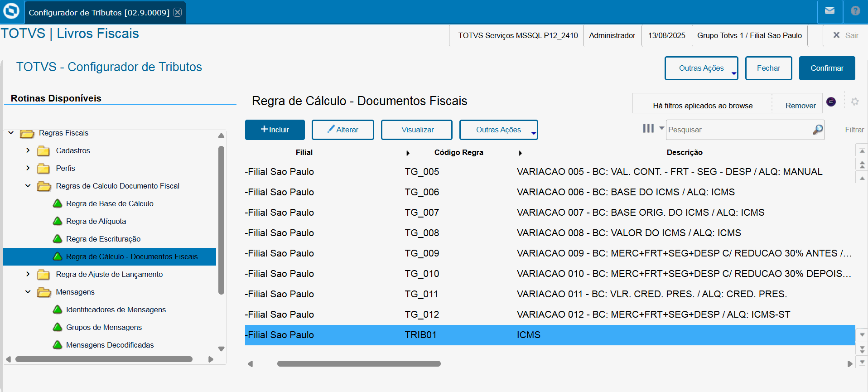Screen dimensions: 868x392
Task: Open the 'Há filtros aplicados ao browse' link
Action: tap(703, 106)
